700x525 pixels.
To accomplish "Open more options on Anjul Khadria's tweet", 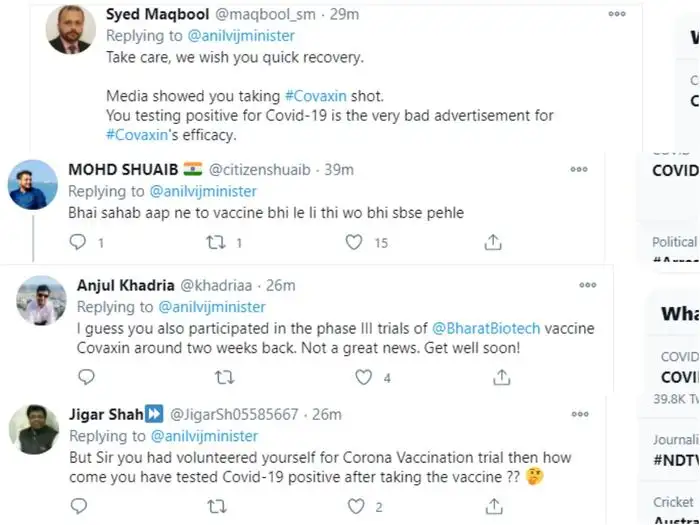I will tap(588, 285).
